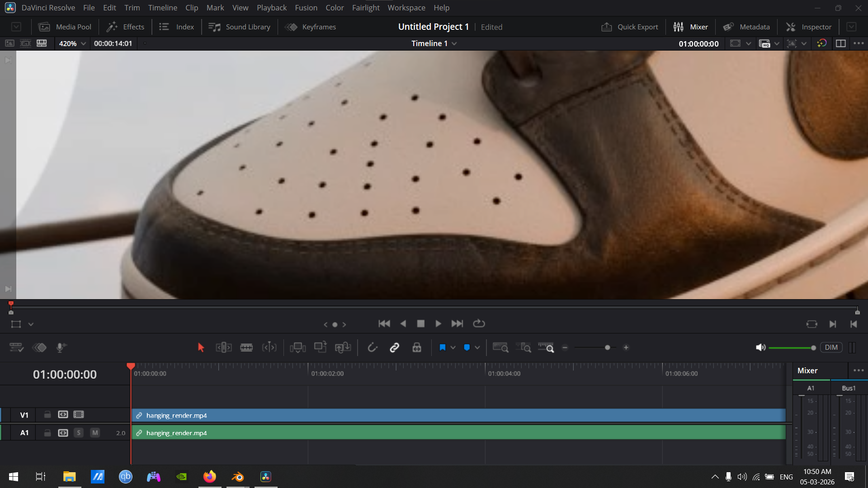Open the Workspace menu
The image size is (868, 488).
(406, 8)
